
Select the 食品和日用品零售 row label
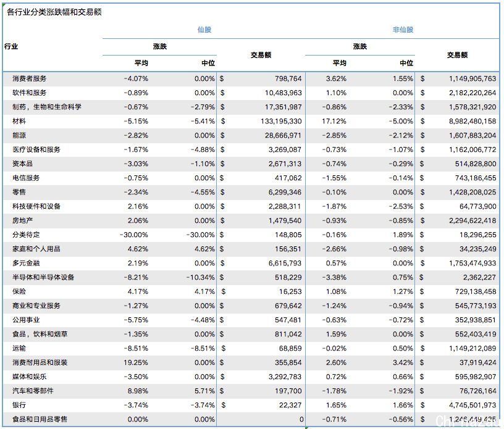[40, 419]
